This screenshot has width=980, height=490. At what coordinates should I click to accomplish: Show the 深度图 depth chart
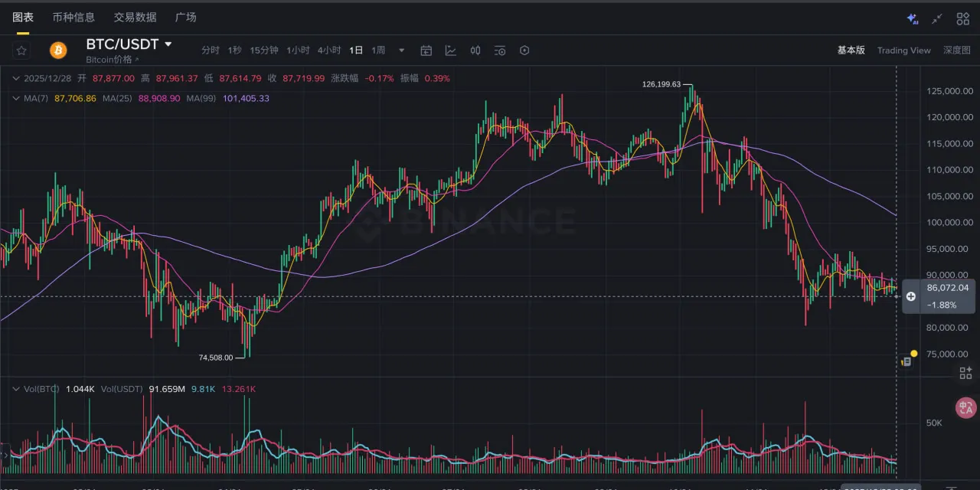956,51
